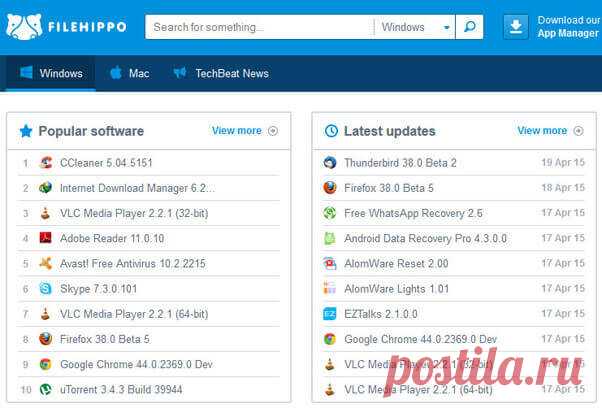Image resolution: width=602 pixels, height=408 pixels.
Task: Click the AlomWare Reset icon
Action: coord(330,263)
